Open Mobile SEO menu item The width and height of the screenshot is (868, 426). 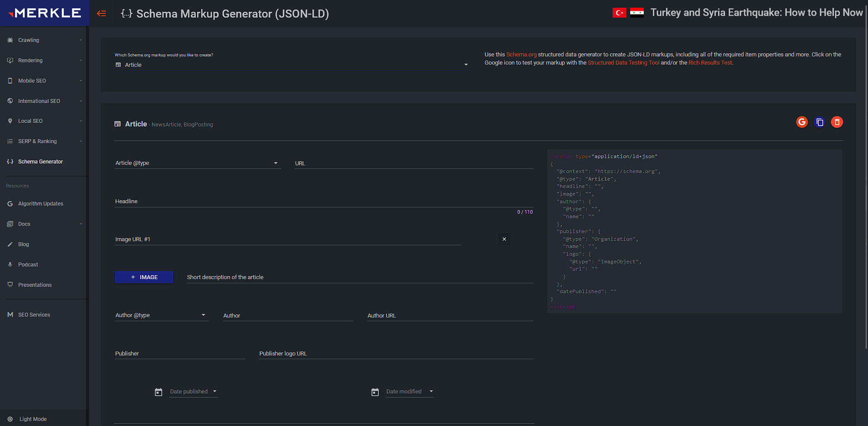[44, 81]
